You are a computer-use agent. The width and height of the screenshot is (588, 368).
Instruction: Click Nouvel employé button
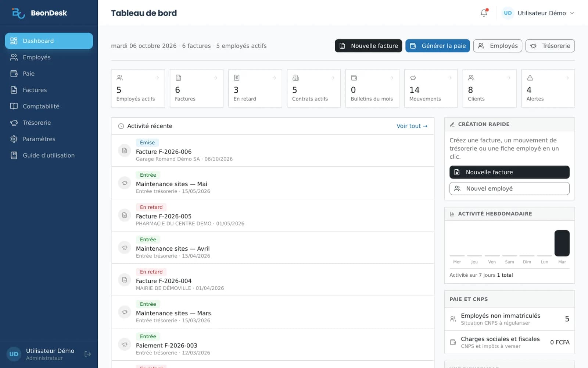click(509, 188)
